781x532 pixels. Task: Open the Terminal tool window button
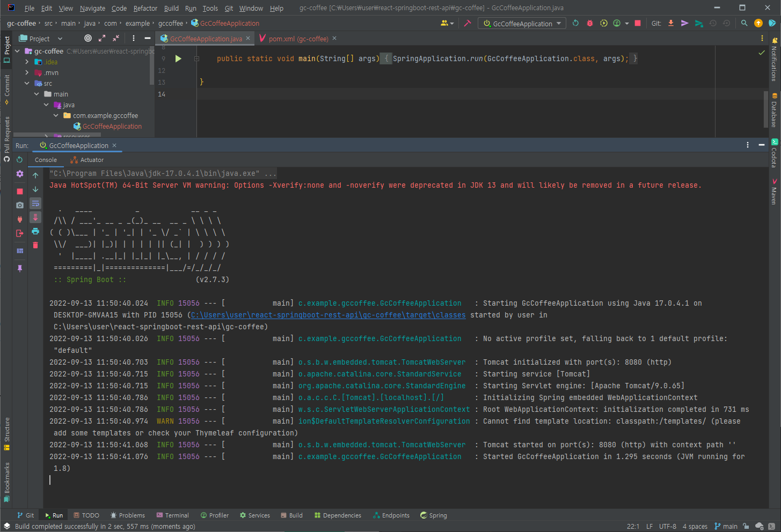pyautogui.click(x=172, y=515)
